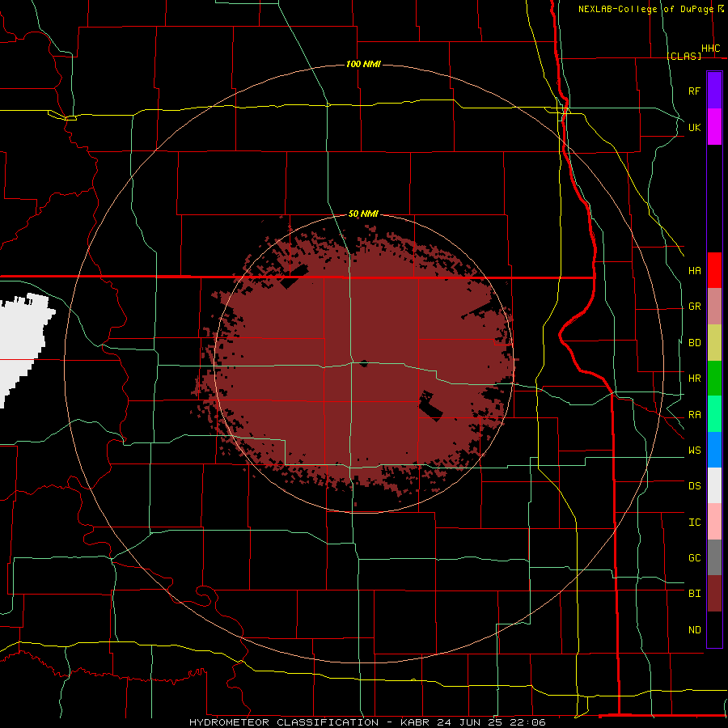The height and width of the screenshot is (728, 728).
Task: Select the GC gray legend swatch
Action: pyautogui.click(x=714, y=557)
